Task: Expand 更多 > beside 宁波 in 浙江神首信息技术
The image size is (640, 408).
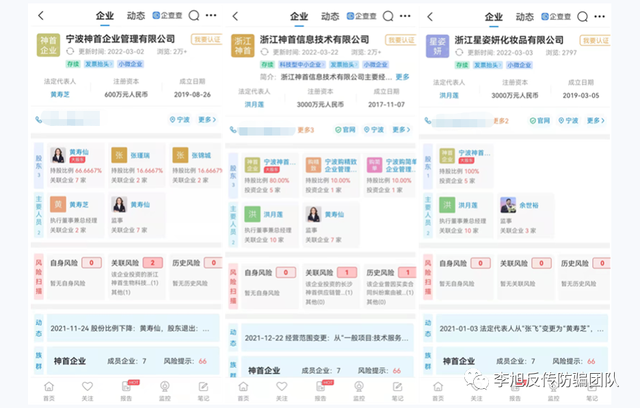Action: (402, 130)
